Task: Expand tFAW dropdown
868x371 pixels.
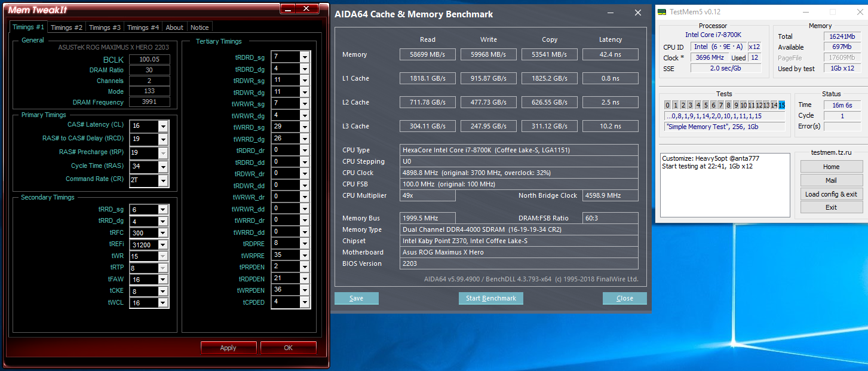Action: (x=163, y=280)
